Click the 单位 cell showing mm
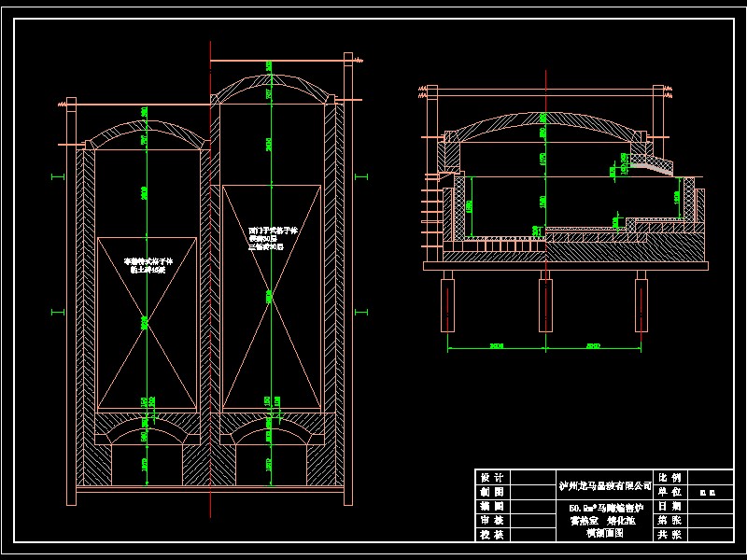This screenshot has height=560, width=747. 710,492
